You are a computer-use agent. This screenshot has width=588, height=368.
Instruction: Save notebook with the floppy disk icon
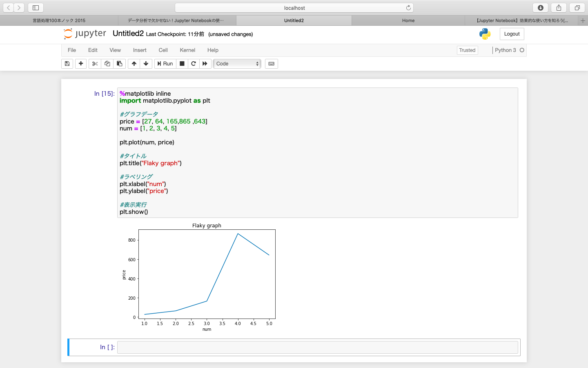click(x=67, y=64)
